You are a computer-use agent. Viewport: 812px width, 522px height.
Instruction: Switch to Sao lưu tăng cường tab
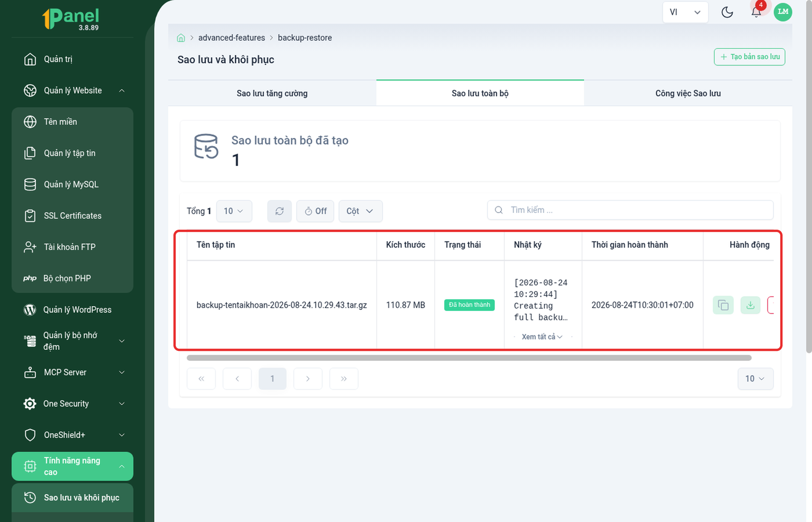coord(272,93)
